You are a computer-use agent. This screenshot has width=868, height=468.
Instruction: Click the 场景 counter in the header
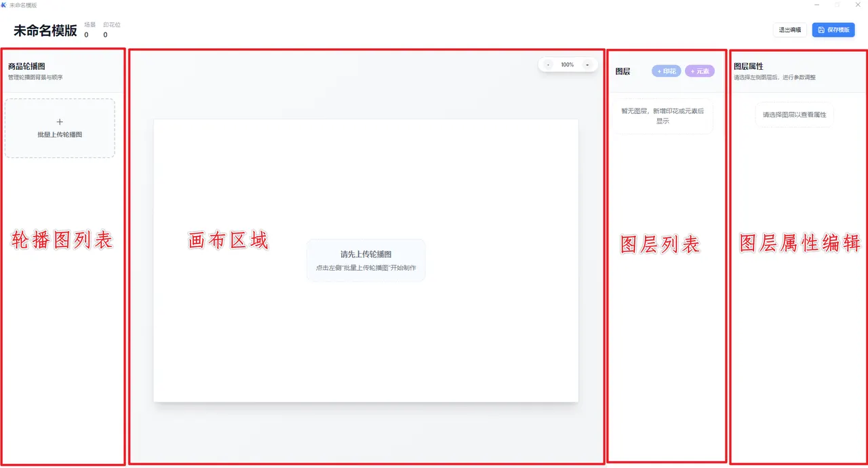click(87, 28)
